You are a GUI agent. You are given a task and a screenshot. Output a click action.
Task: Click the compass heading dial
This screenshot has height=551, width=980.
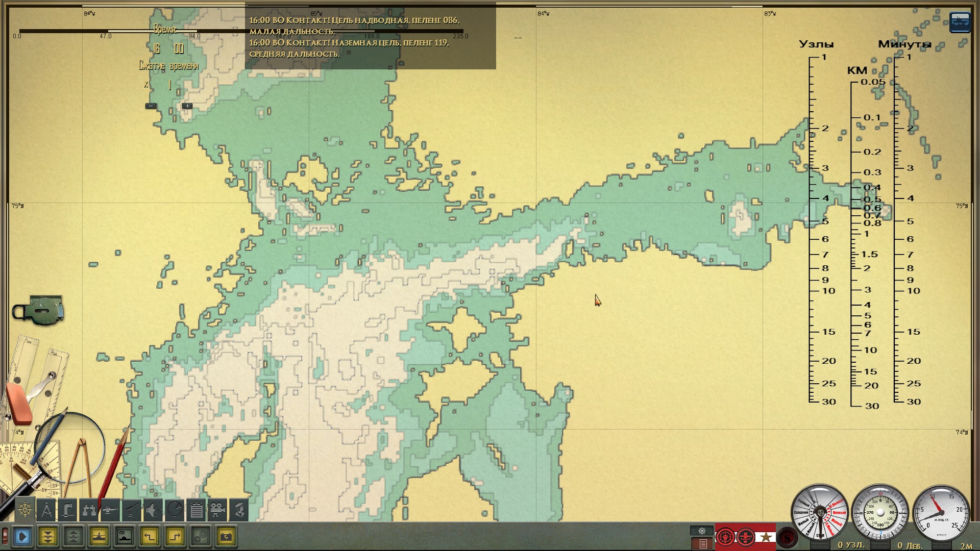tap(880, 513)
